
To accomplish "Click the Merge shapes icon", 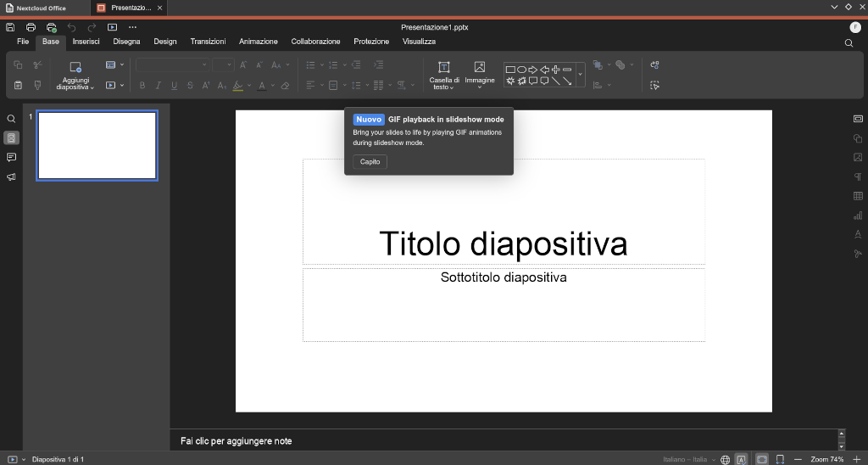I will click(620, 64).
